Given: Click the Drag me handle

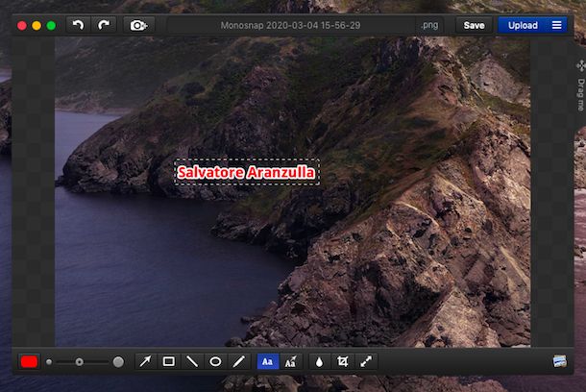Looking at the screenshot, I should click(x=580, y=86).
